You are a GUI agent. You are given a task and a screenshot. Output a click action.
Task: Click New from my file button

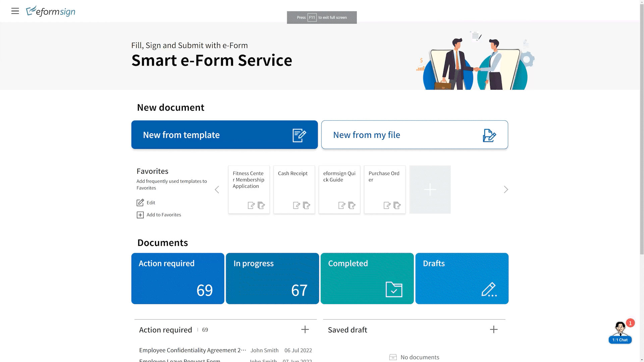pos(415,135)
